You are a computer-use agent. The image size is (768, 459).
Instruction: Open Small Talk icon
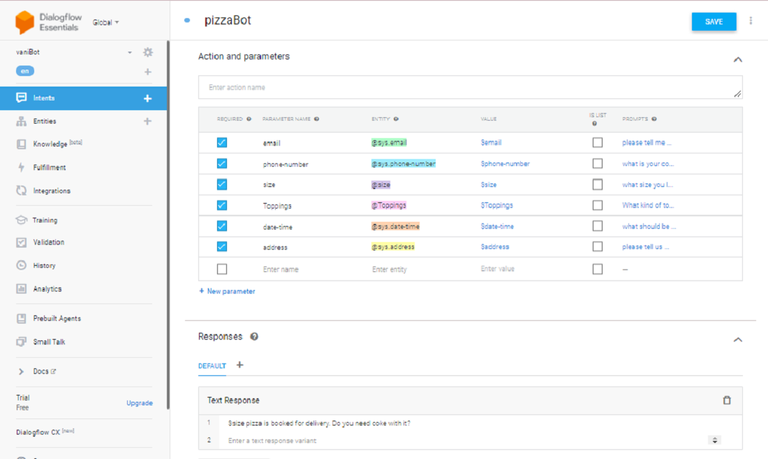tap(21, 341)
